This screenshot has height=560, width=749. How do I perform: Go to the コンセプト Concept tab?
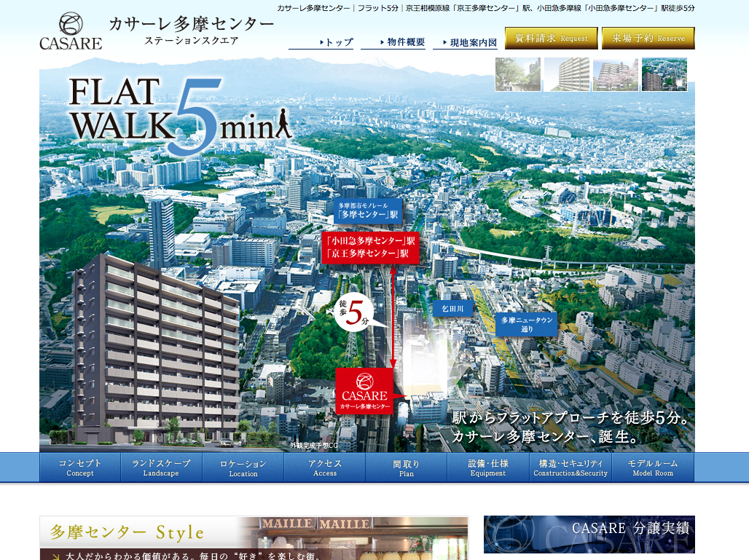click(80, 468)
